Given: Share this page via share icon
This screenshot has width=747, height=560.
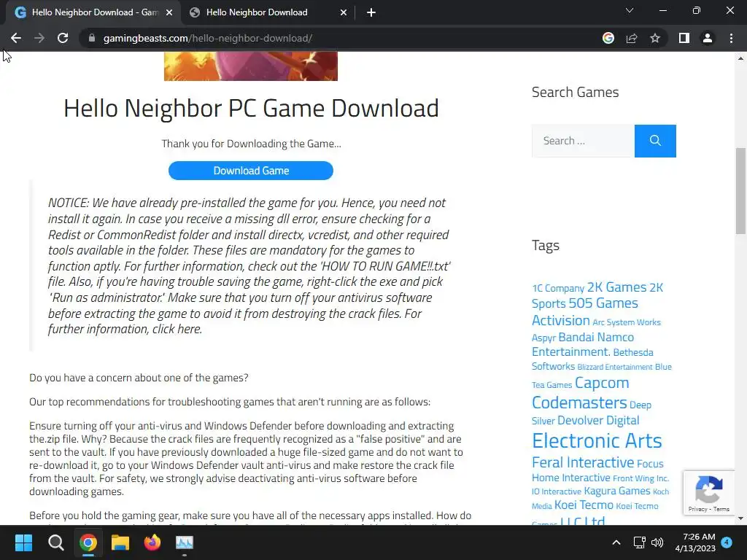Looking at the screenshot, I should tap(632, 38).
